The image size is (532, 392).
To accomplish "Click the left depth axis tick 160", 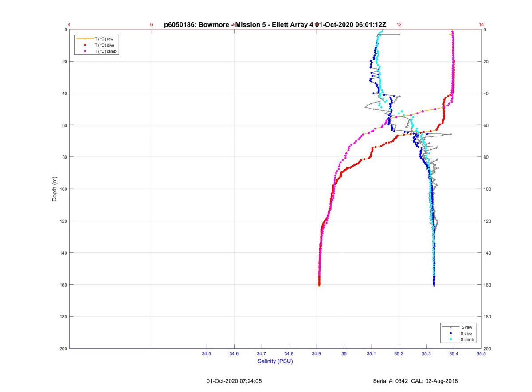I will (x=64, y=285).
